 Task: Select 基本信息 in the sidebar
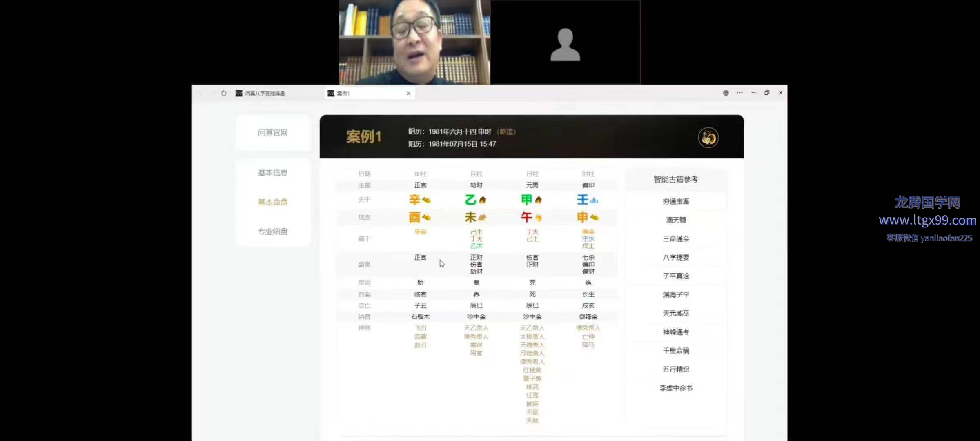[273, 173]
